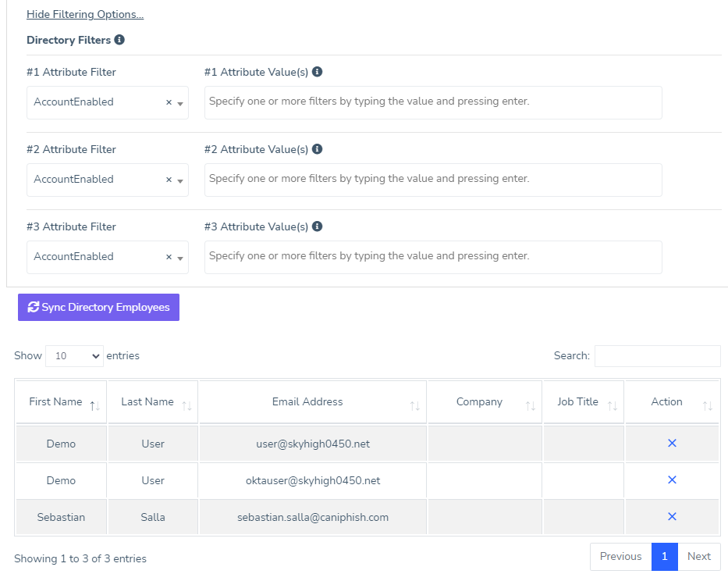Click the #2 Attribute Value(s) input
The image size is (728, 574).
tap(433, 180)
